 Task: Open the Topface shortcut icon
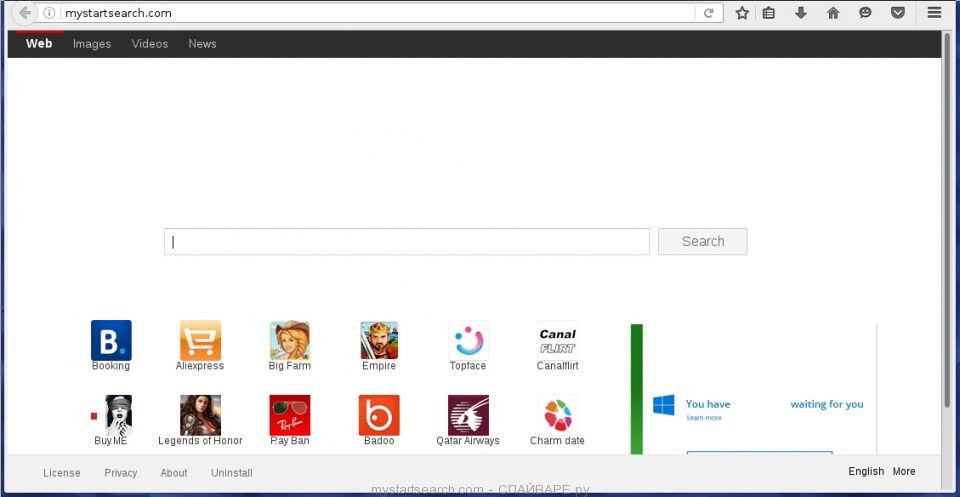(468, 340)
